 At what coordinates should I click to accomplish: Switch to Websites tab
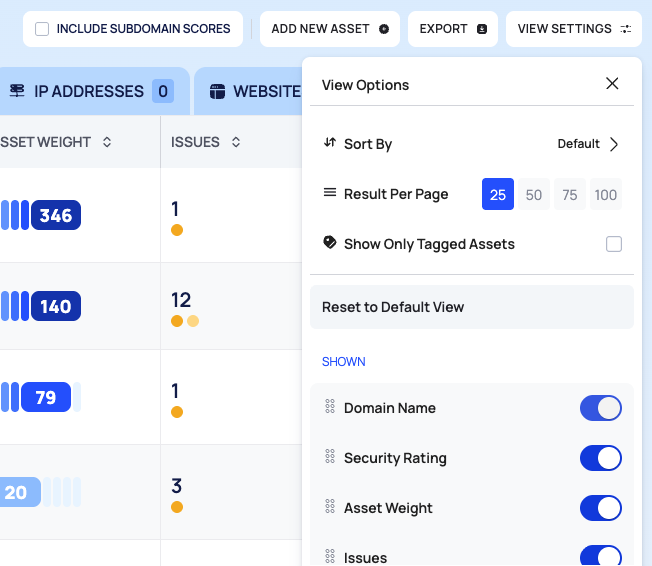(x=248, y=91)
